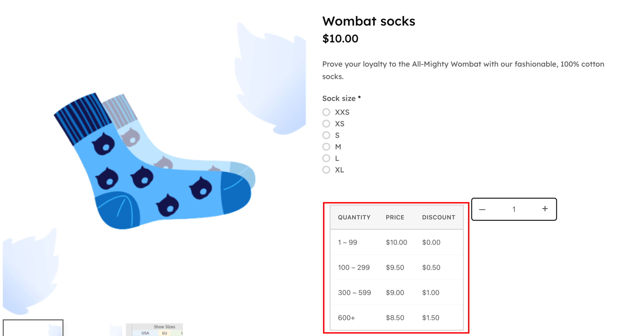Screen dimensions: 644x336
Task: Select the M sock size
Action: [326, 147]
